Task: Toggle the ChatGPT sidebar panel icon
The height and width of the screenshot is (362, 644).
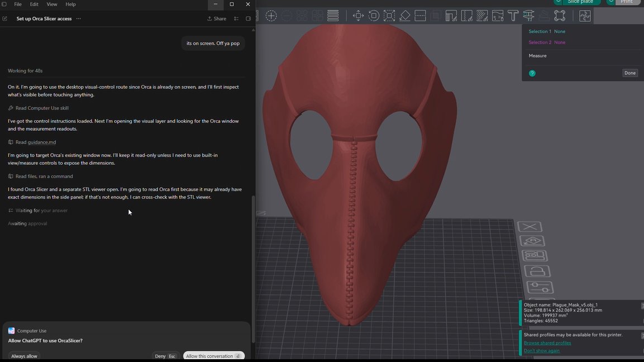Action: [4, 4]
